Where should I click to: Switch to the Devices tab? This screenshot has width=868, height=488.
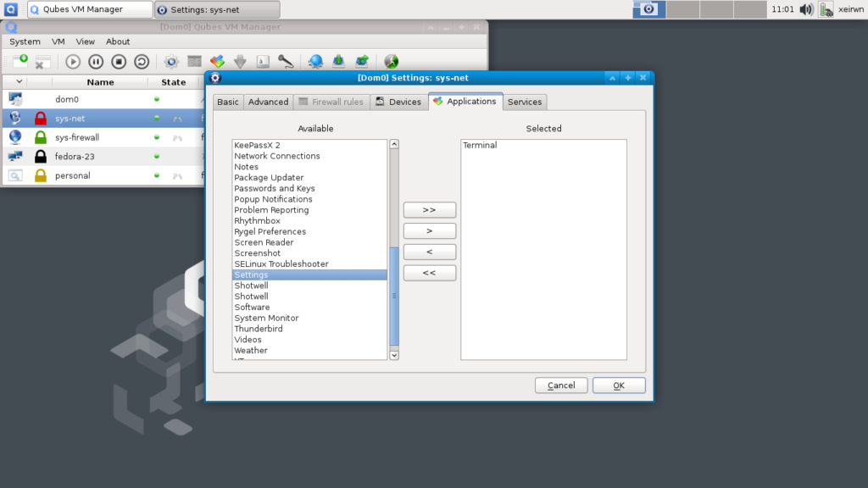pos(398,102)
